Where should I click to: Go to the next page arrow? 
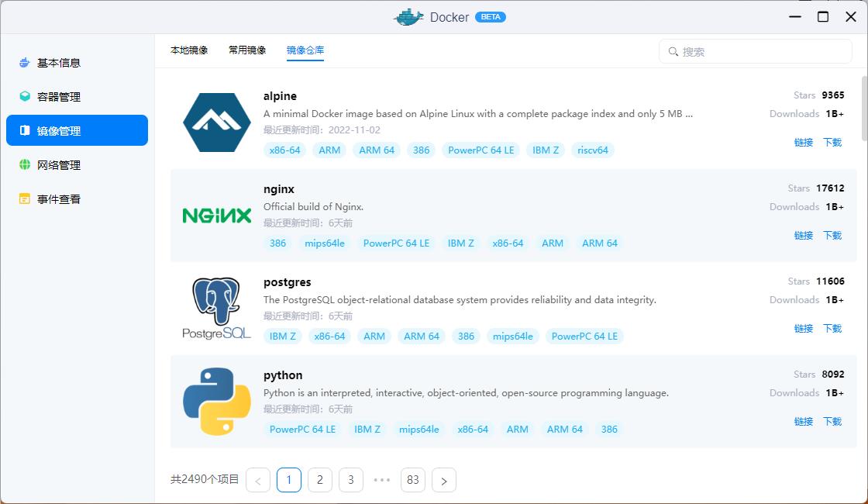444,481
